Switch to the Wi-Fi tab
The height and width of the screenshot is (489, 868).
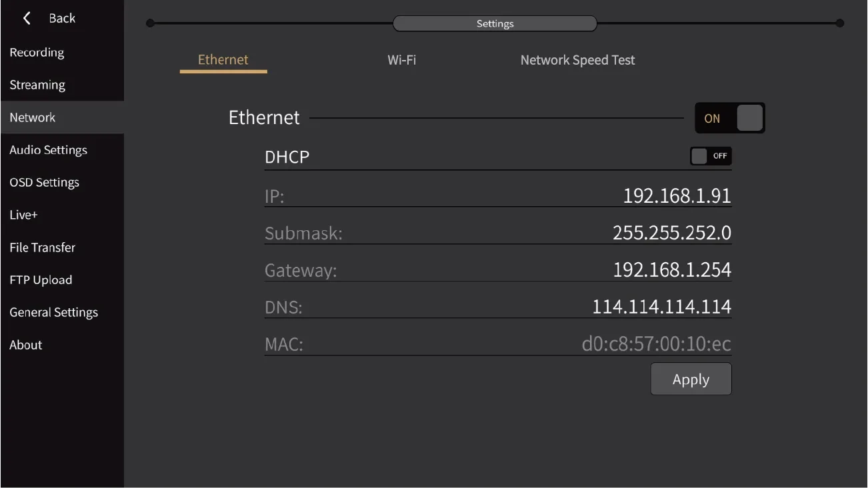tap(402, 60)
